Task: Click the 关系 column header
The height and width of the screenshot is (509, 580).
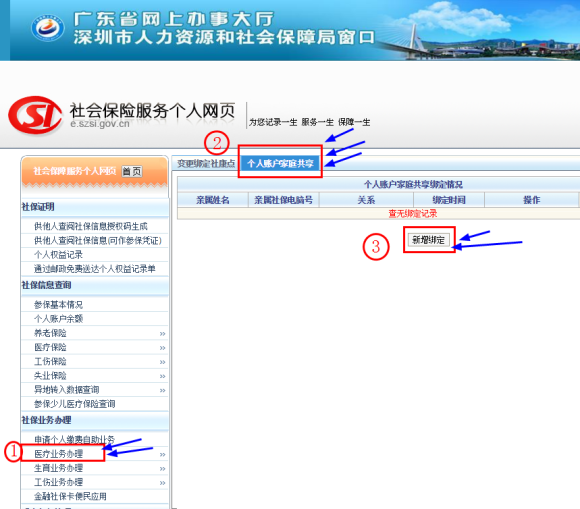Action: click(x=366, y=200)
